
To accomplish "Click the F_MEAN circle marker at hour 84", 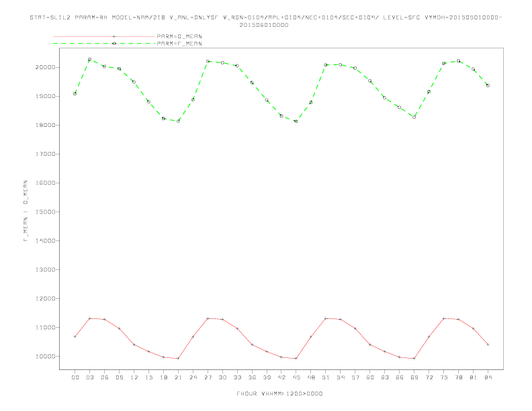I will 488,85.
